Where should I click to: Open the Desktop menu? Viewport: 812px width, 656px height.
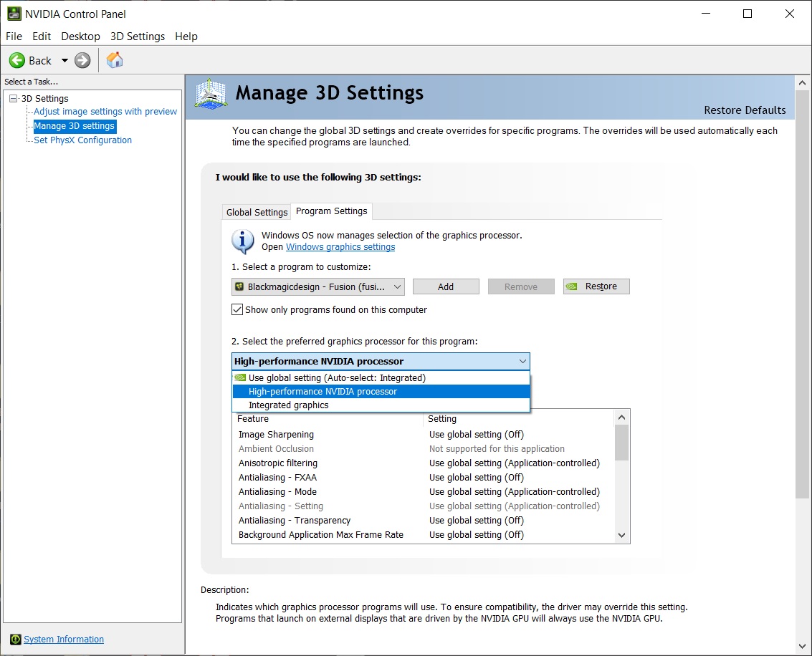coord(80,37)
